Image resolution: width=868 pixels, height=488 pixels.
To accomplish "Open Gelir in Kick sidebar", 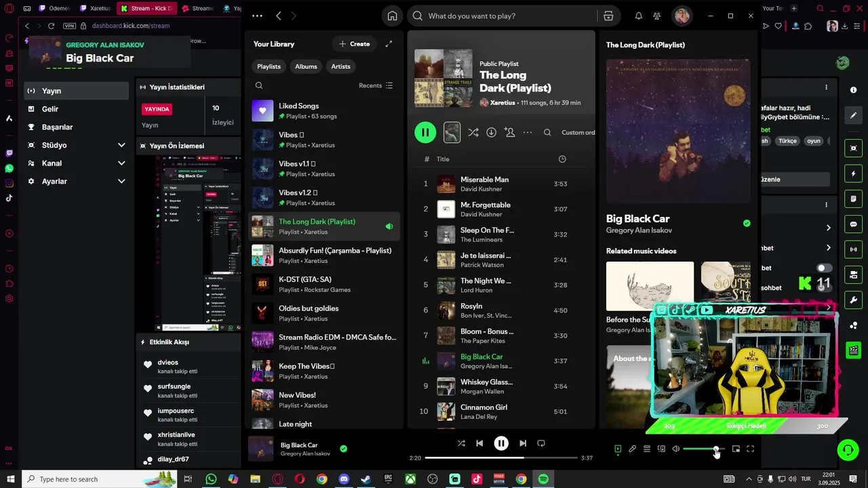I will click(x=77, y=109).
